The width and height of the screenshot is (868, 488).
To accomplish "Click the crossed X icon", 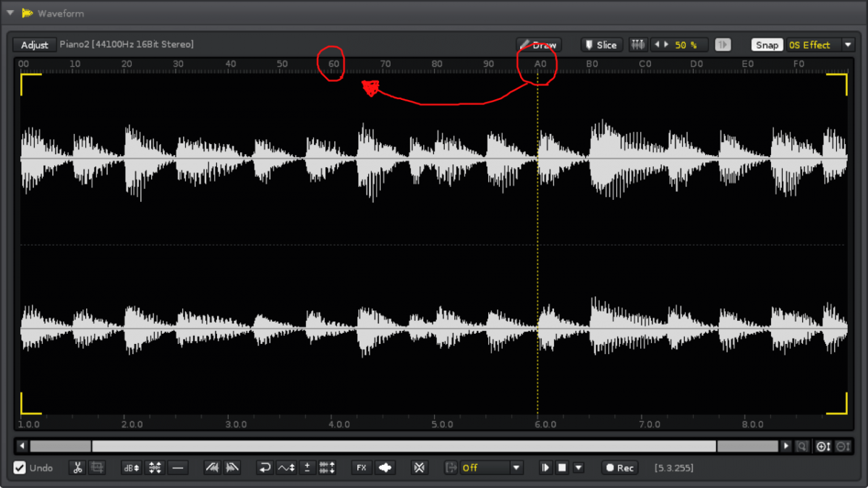I will (419, 468).
